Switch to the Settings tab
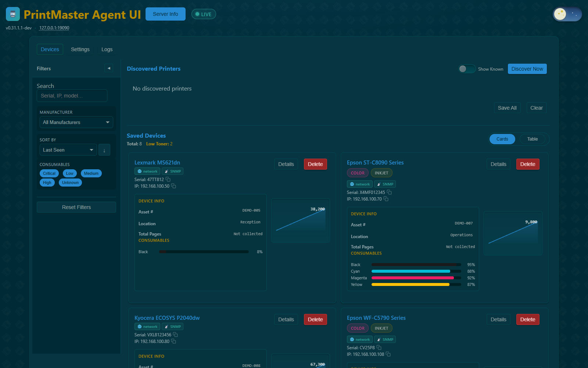Image resolution: width=588 pixels, height=368 pixels. (80, 49)
